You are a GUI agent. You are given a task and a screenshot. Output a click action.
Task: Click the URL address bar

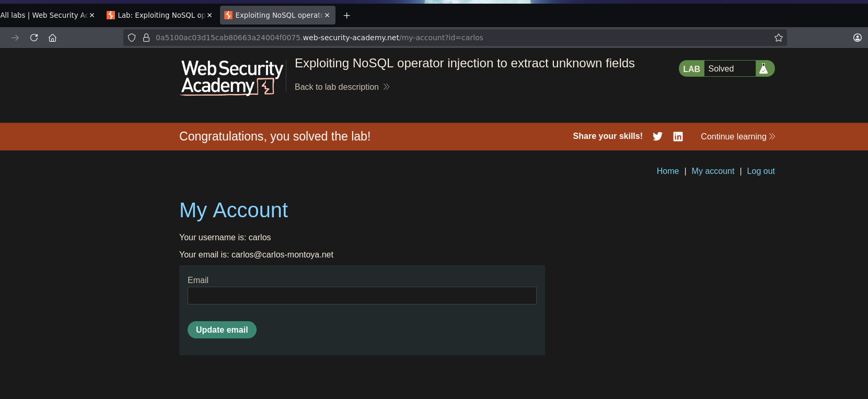(x=455, y=38)
